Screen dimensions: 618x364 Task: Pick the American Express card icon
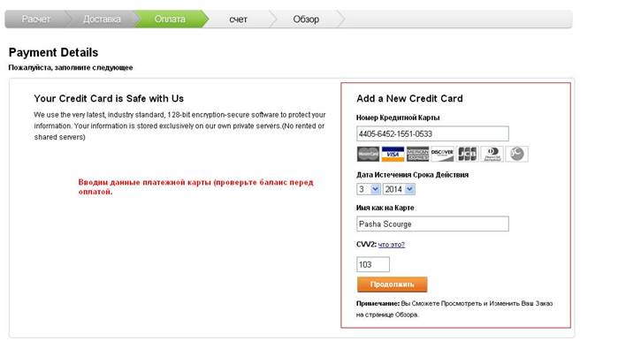tap(417, 154)
